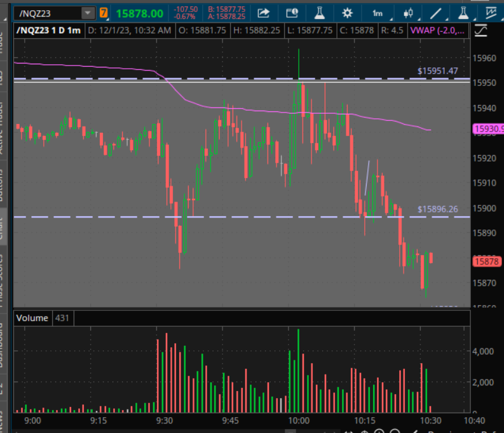This screenshot has height=433, width=504.
Task: Click the orange symbol link badge
Action: click(104, 13)
